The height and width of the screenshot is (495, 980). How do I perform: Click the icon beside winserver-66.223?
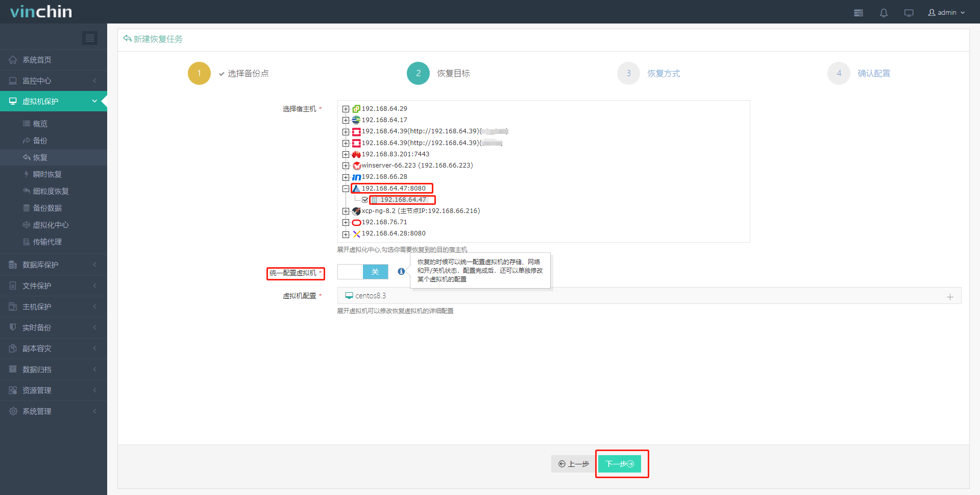pos(356,166)
